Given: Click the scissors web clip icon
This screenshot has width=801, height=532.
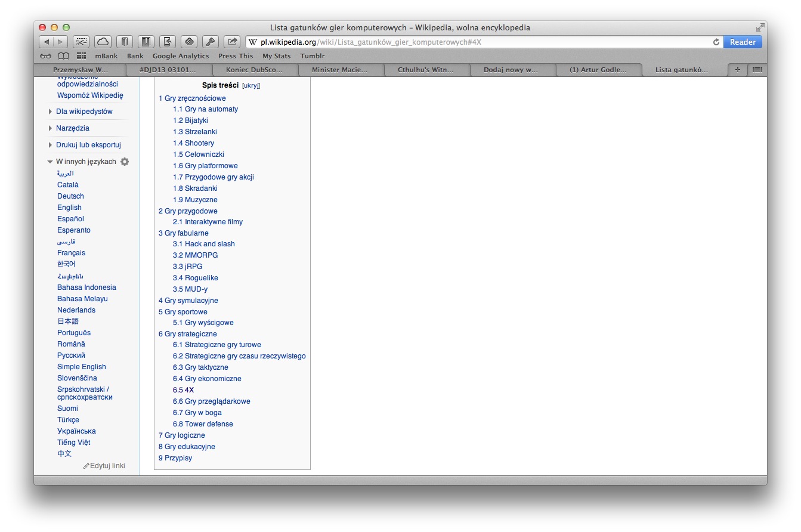Looking at the screenshot, I should pyautogui.click(x=81, y=42).
